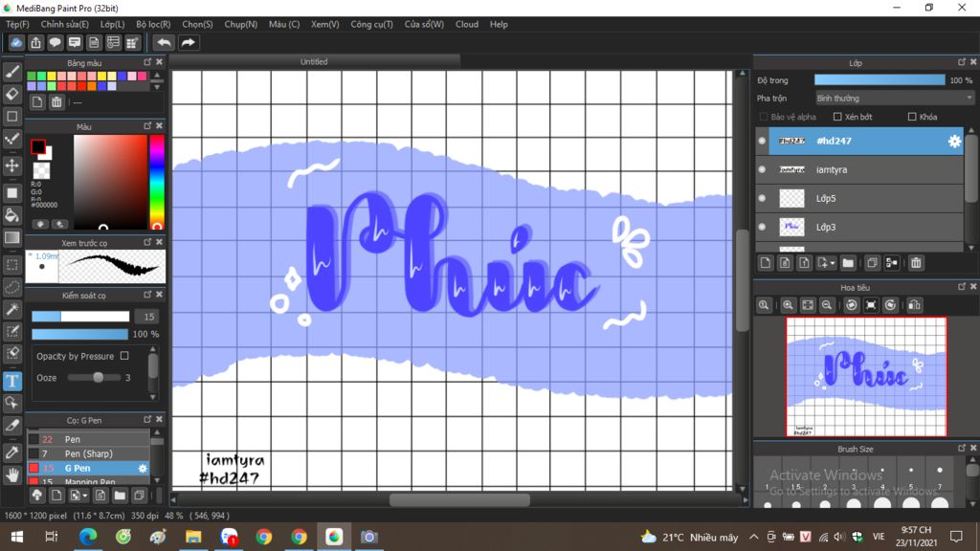
Task: Zoom out within the navigator panel
Action: coord(826,305)
